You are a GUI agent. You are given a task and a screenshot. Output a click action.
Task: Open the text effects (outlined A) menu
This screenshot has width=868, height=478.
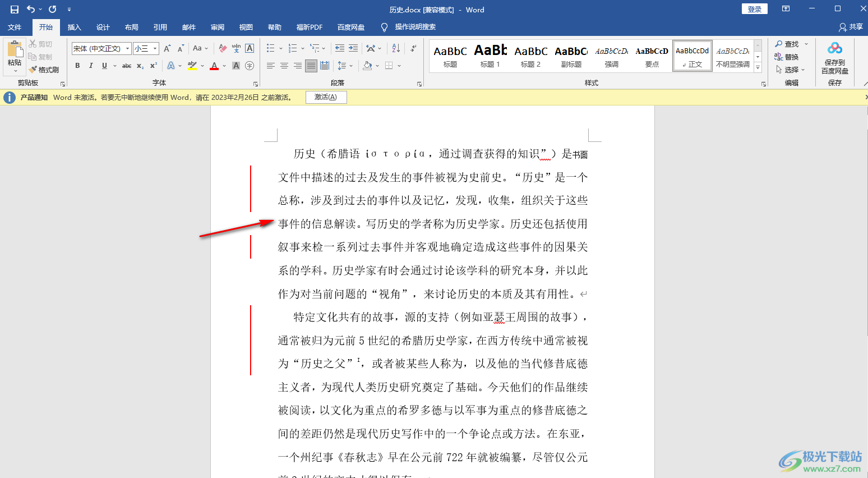(171, 66)
